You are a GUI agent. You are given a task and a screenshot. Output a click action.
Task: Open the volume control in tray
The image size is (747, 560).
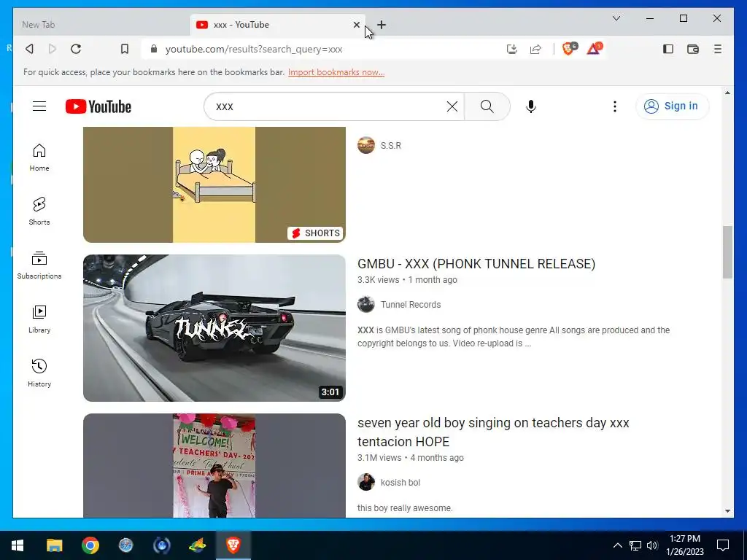pos(652,545)
